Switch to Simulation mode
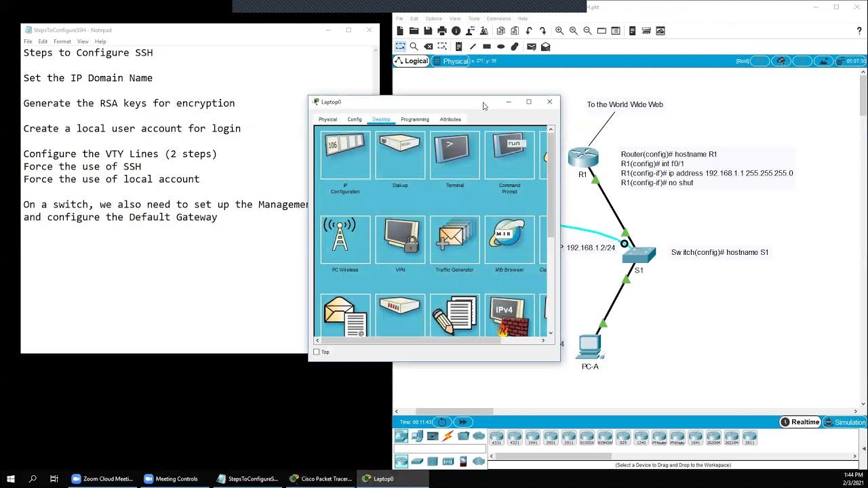868x488 pixels. pos(845,422)
